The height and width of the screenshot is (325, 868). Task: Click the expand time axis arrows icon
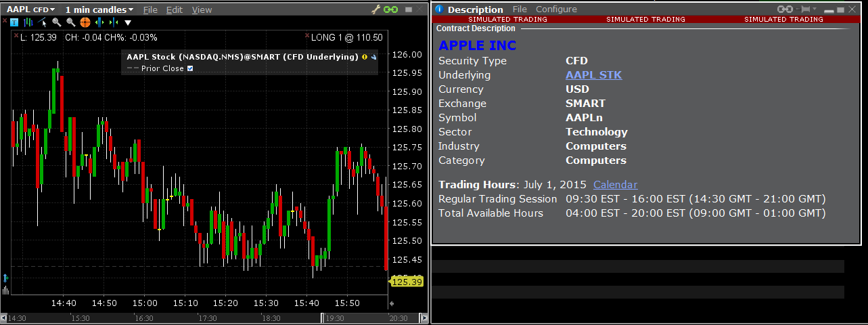point(99,22)
